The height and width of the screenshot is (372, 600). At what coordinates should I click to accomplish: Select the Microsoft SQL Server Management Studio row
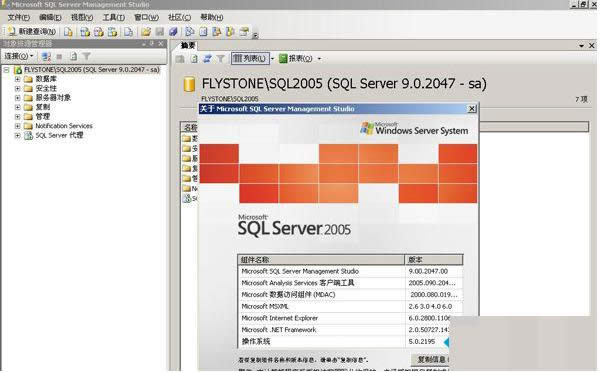point(350,271)
